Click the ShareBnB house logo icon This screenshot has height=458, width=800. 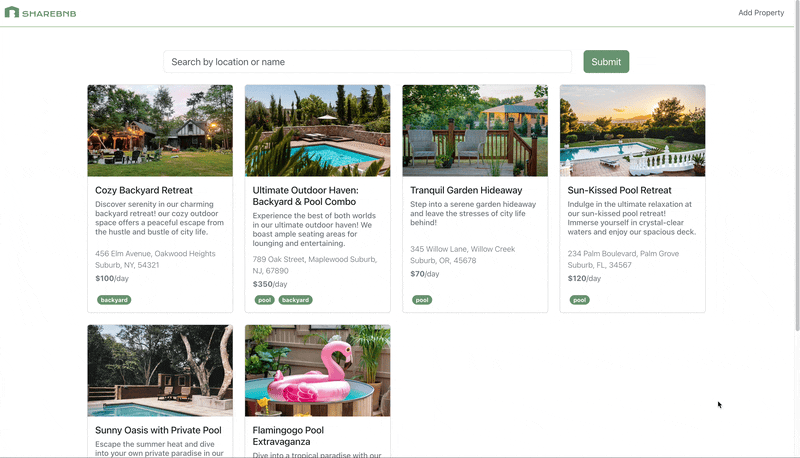pyautogui.click(x=12, y=13)
